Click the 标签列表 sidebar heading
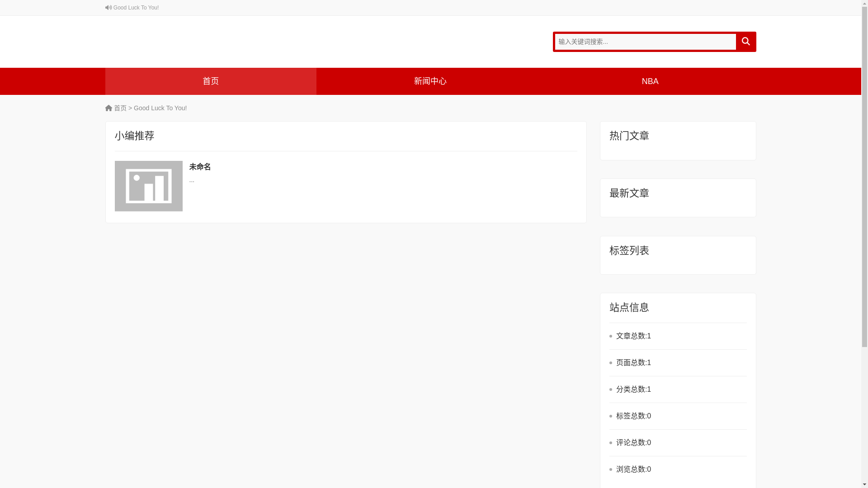The width and height of the screenshot is (868, 488). 629,250
